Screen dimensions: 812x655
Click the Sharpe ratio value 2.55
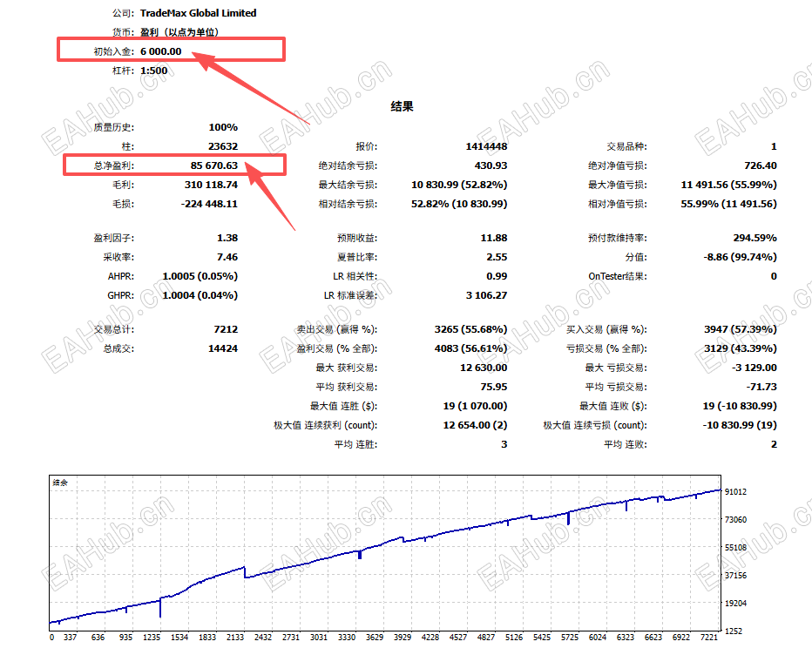[497, 257]
